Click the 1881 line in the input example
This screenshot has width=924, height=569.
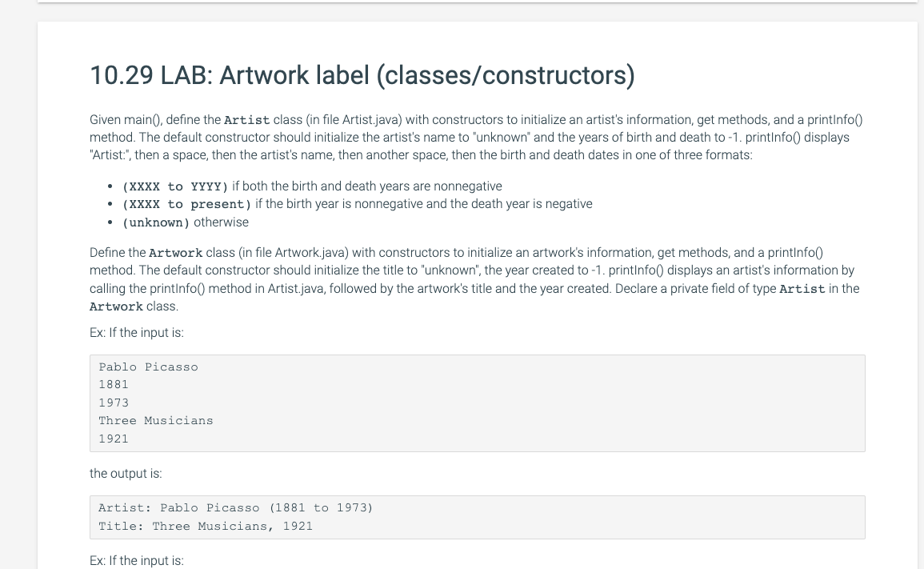pos(113,384)
